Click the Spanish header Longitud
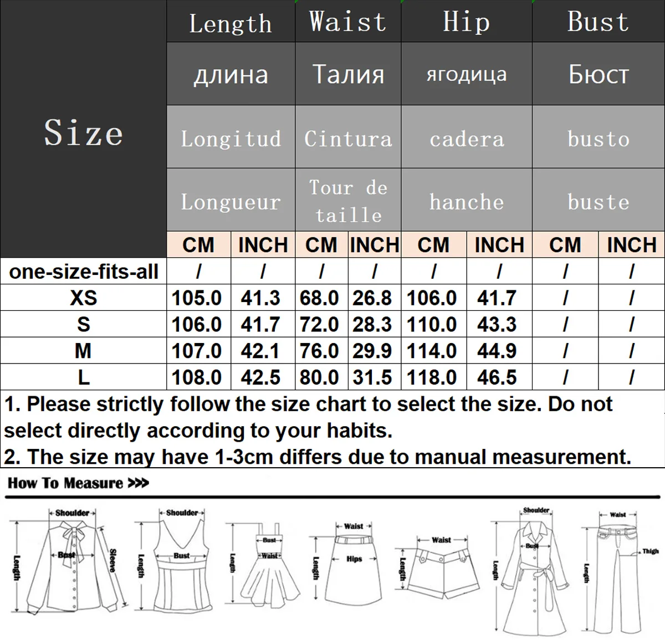Viewport: 665px width, 644px height. pos(231,138)
